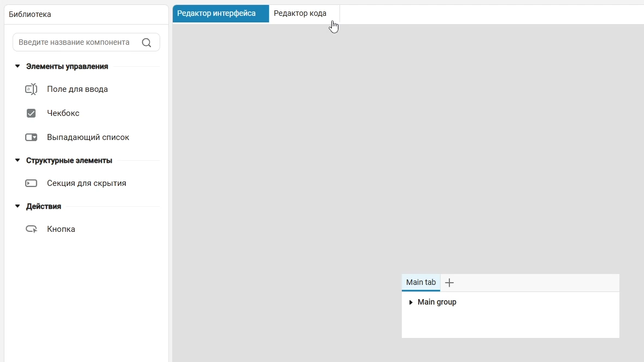Viewport: 644px width, 362px height.
Task: Add a new tab with the plus icon
Action: pos(449,283)
